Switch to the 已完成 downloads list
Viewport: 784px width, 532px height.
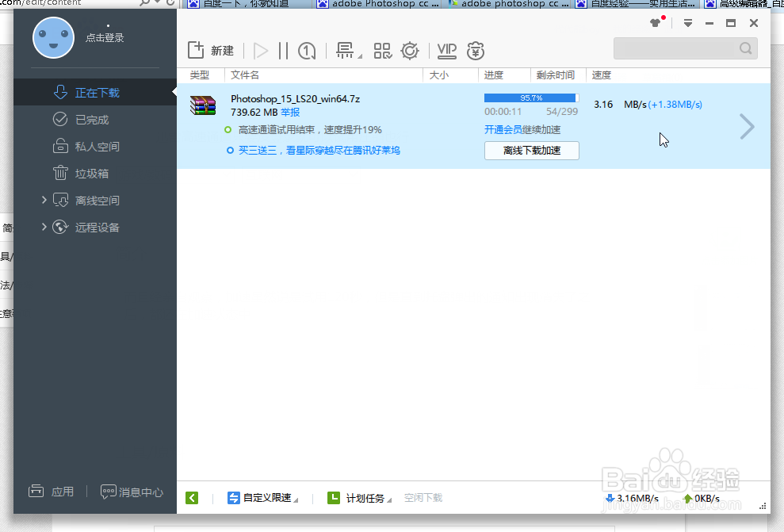point(93,119)
